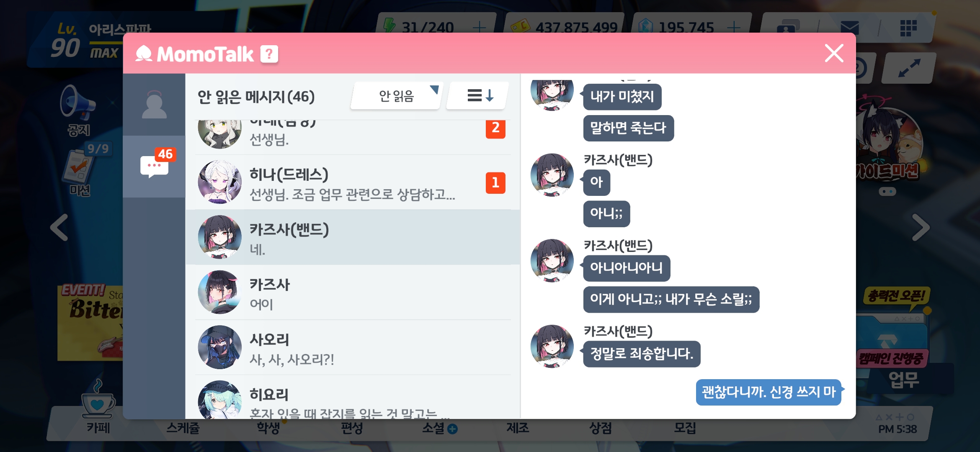Toggle the fullscreen expand arrows button
980x452 pixels.
pos(909,68)
